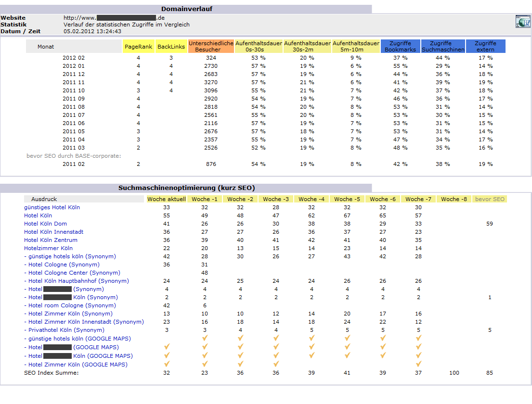The height and width of the screenshot is (404, 532).
Task: Click the Woche -3 checkmark for Hotel Zimmer Köln Google Maps
Action: point(276,364)
